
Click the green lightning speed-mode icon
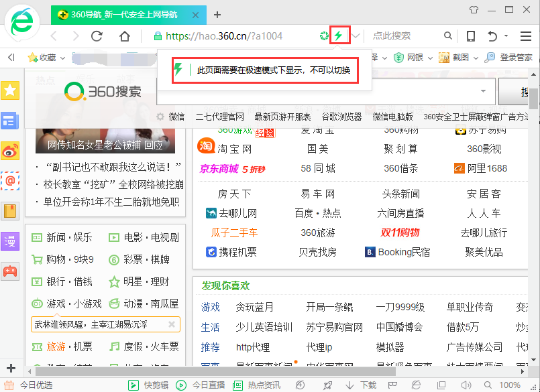[339, 35]
